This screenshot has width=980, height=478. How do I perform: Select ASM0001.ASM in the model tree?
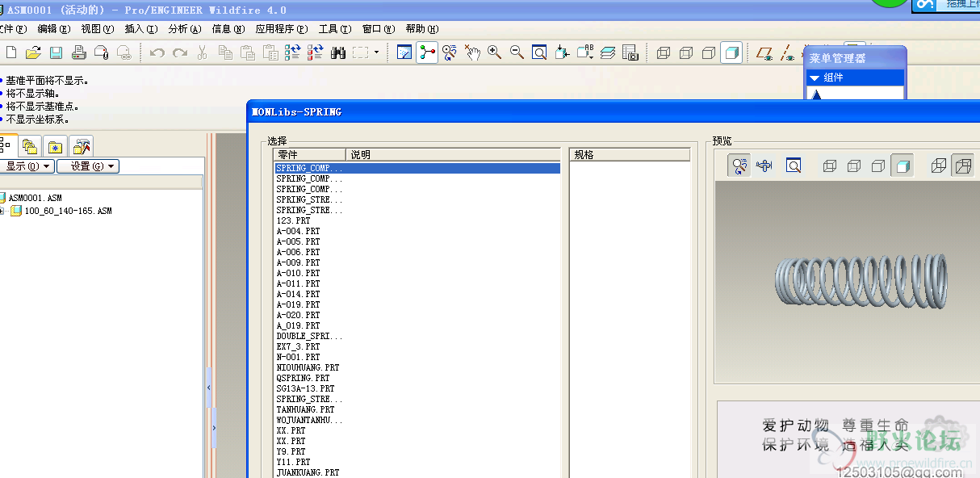(x=35, y=198)
